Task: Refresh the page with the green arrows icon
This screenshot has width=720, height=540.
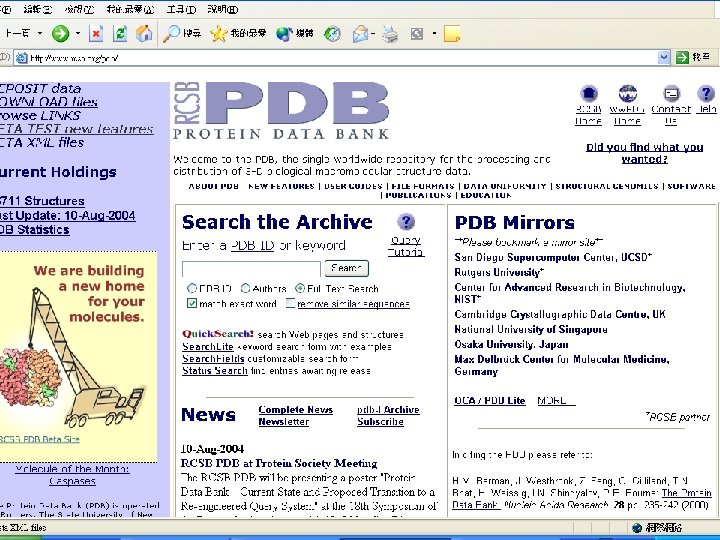Action: point(120,34)
